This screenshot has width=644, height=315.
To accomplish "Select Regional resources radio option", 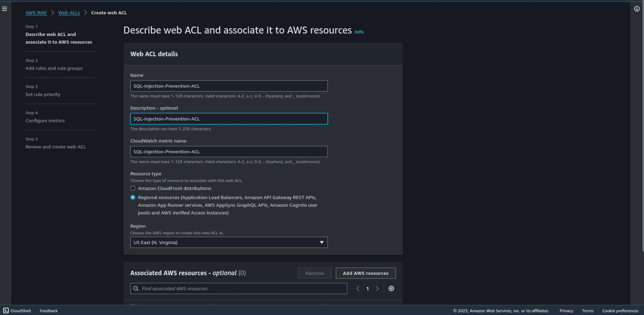I will coord(133,198).
